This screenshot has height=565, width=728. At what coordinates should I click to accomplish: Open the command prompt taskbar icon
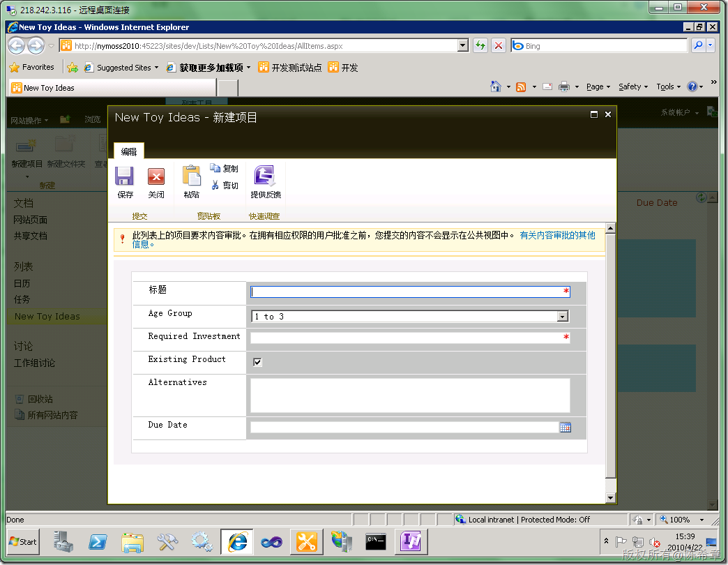pyautogui.click(x=375, y=542)
